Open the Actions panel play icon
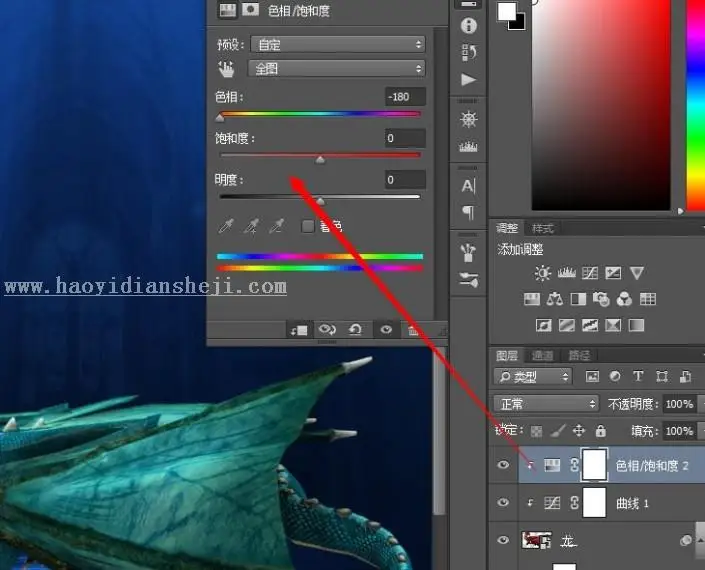The width and height of the screenshot is (705, 570). tap(469, 80)
